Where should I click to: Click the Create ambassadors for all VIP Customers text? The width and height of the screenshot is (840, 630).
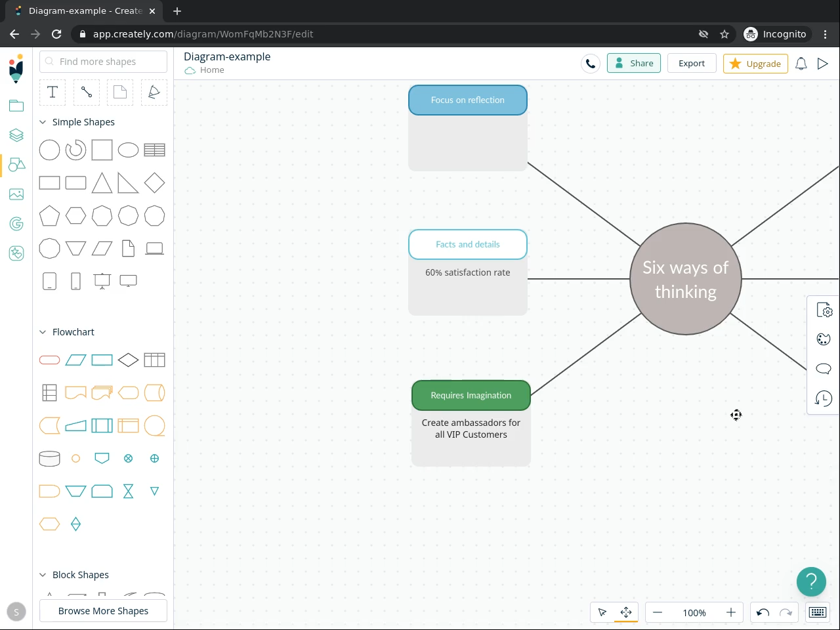coord(471,429)
